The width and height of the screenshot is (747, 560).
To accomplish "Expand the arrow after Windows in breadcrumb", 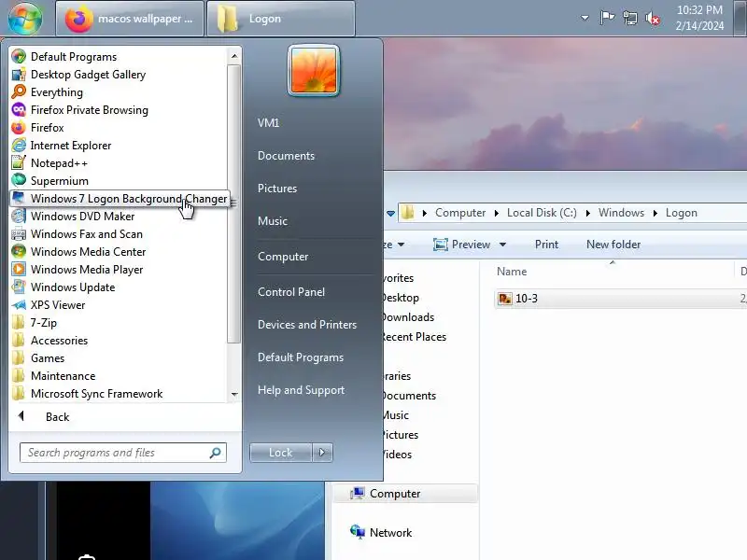I will [655, 213].
